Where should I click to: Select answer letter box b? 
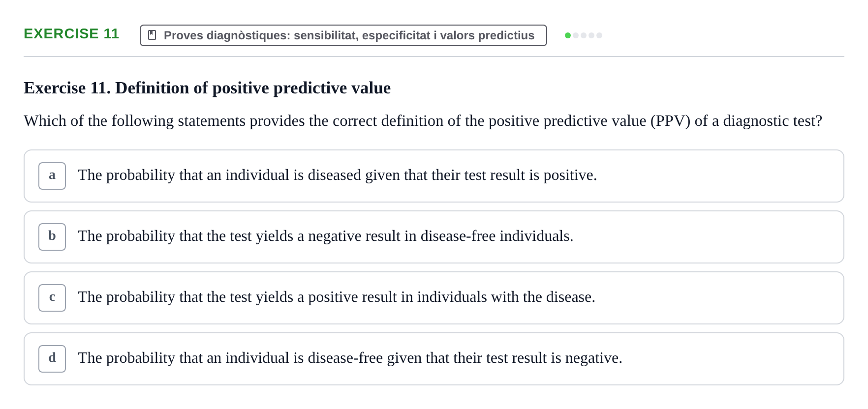[x=52, y=237]
